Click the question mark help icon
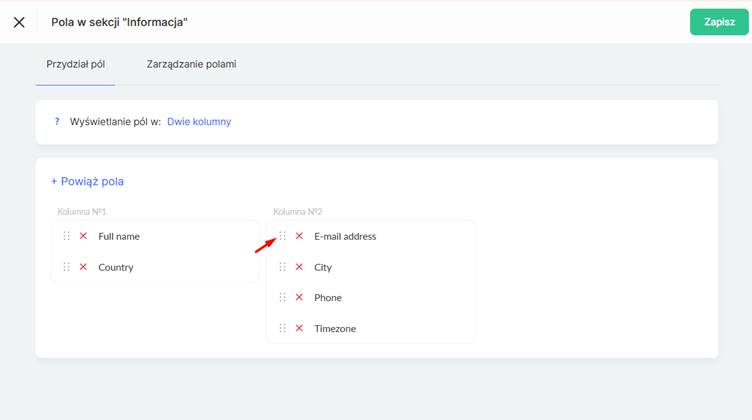The height and width of the screenshot is (420, 752). (57, 121)
